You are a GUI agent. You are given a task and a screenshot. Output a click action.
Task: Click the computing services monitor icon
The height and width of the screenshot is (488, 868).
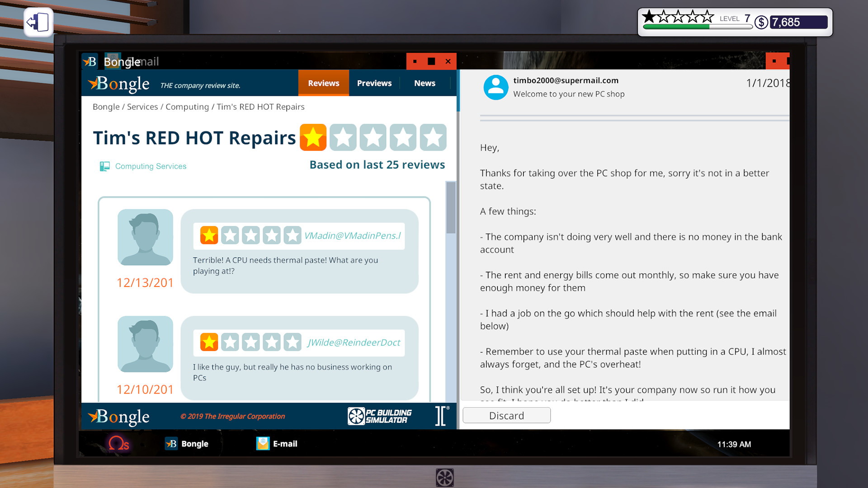point(105,166)
